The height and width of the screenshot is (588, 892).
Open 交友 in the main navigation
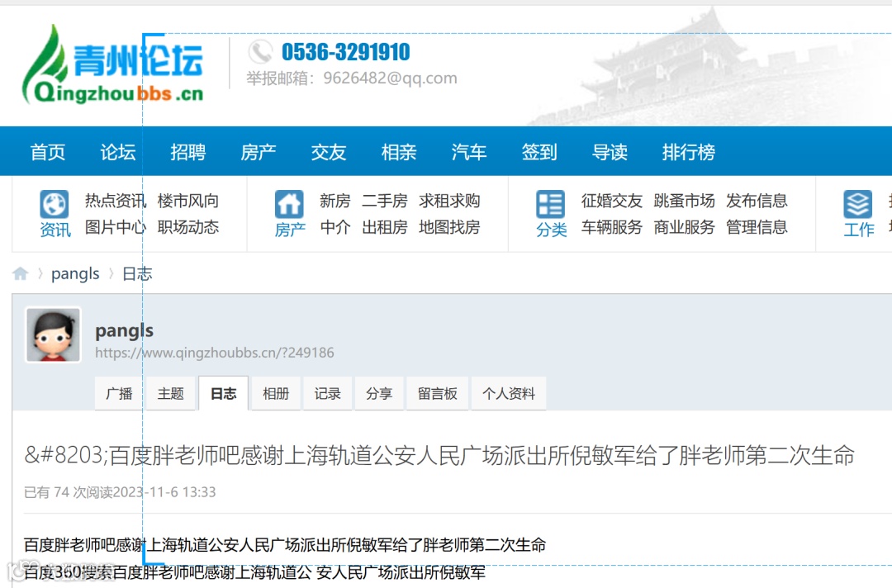pyautogui.click(x=328, y=152)
